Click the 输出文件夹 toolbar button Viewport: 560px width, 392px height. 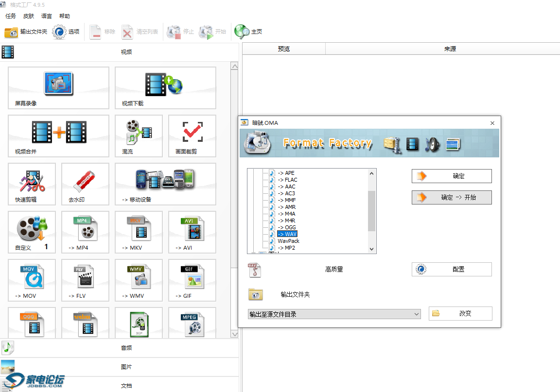(26, 32)
